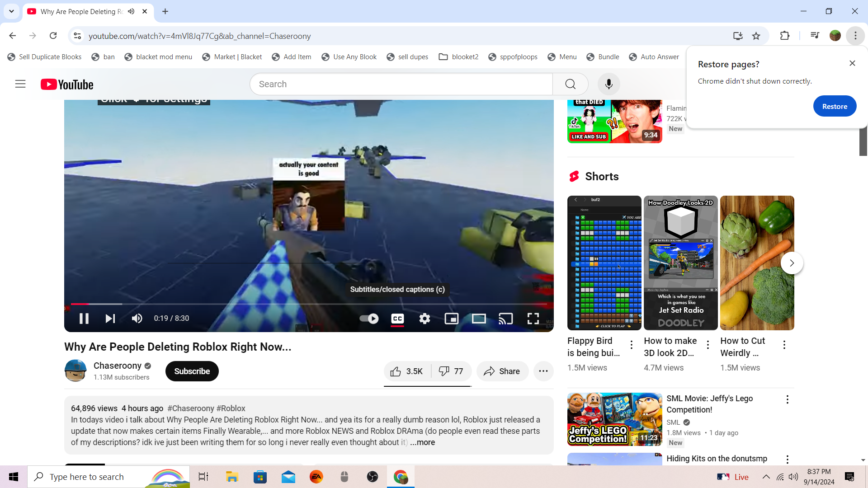Open the blooket2 bookmarks folder
This screenshot has height=488, width=868.
pos(458,57)
